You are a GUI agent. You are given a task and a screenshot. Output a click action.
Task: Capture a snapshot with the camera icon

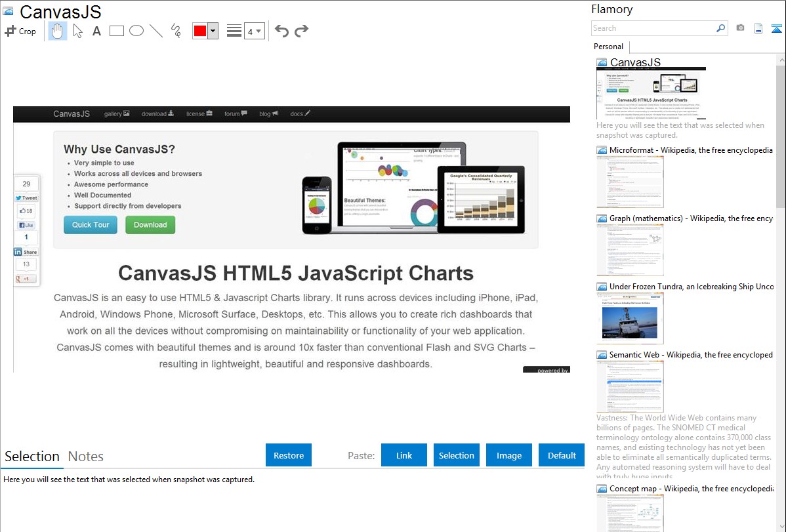click(740, 28)
